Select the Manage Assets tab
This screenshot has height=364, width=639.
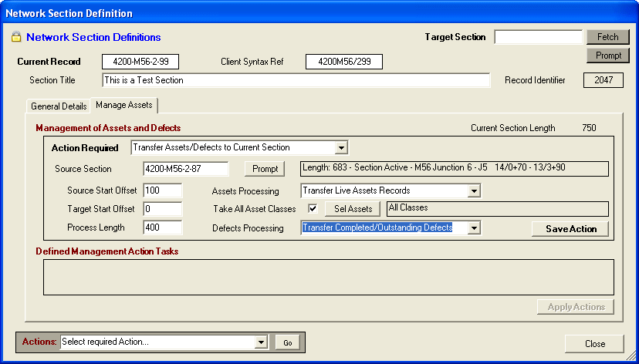pyautogui.click(x=124, y=105)
